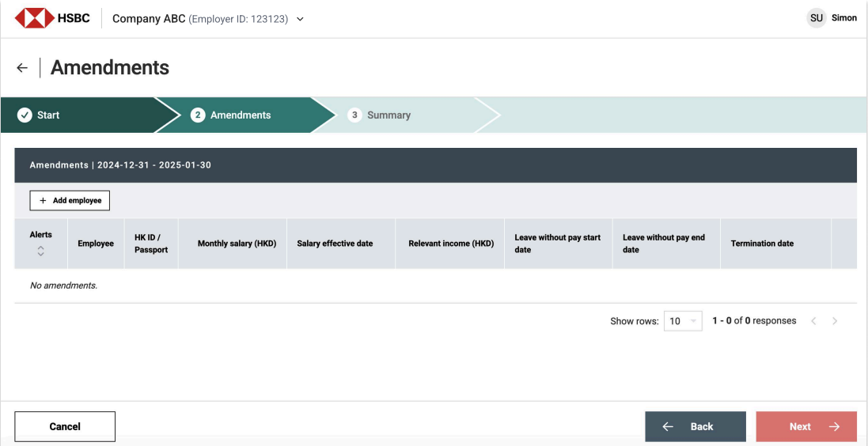The width and height of the screenshot is (868, 446).
Task: Click the Next button
Action: [806, 427]
